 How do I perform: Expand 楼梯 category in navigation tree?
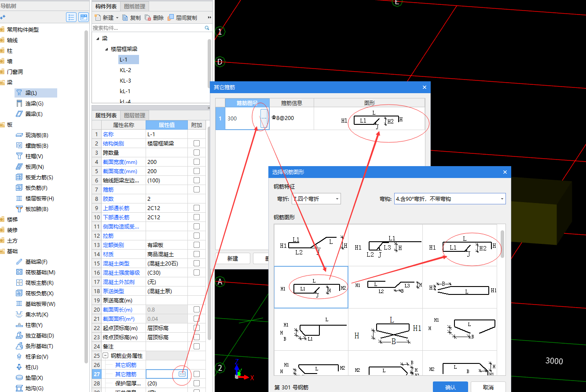(2, 219)
